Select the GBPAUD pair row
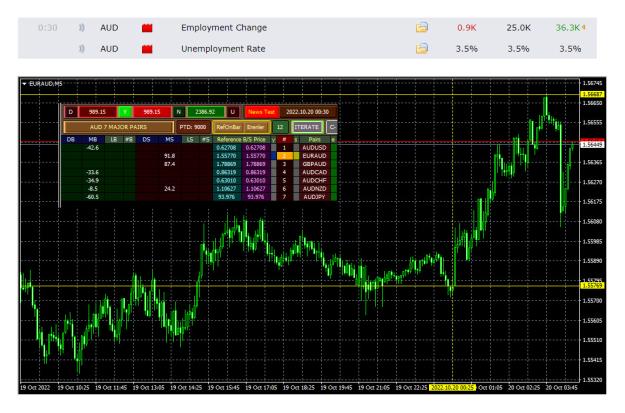 [x=314, y=164]
